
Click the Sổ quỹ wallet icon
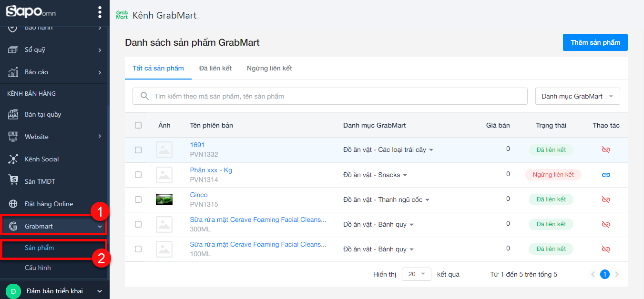click(x=13, y=50)
